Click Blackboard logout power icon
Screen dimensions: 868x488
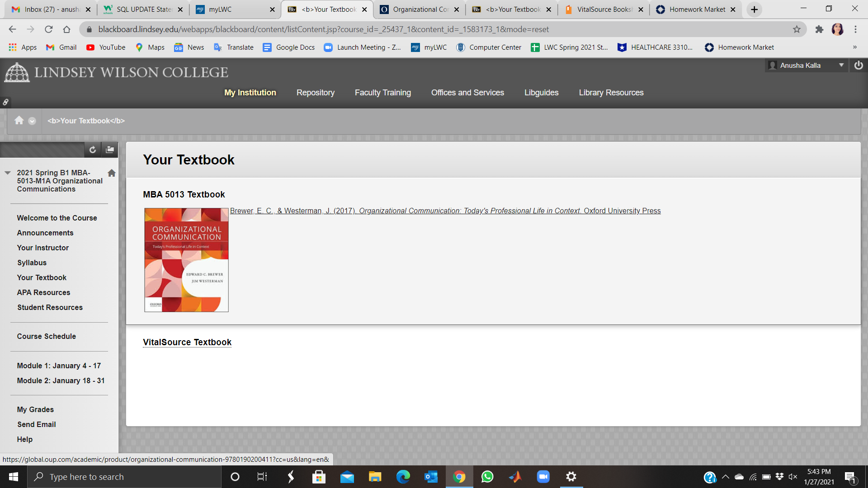[x=859, y=66]
